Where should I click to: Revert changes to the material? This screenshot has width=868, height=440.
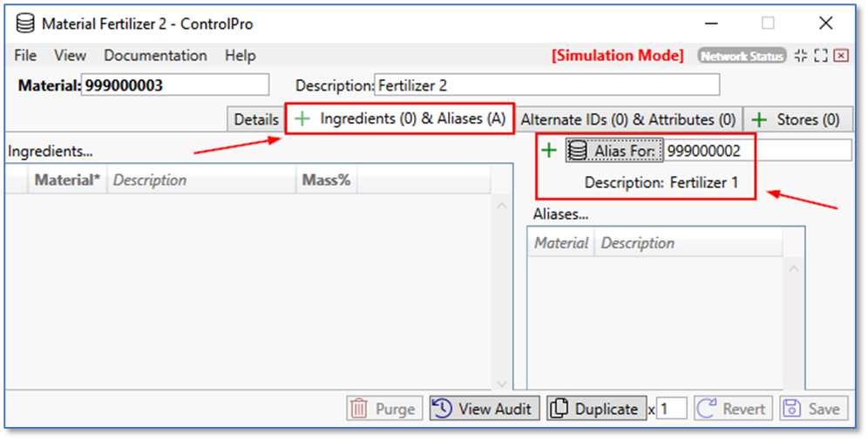tap(733, 409)
